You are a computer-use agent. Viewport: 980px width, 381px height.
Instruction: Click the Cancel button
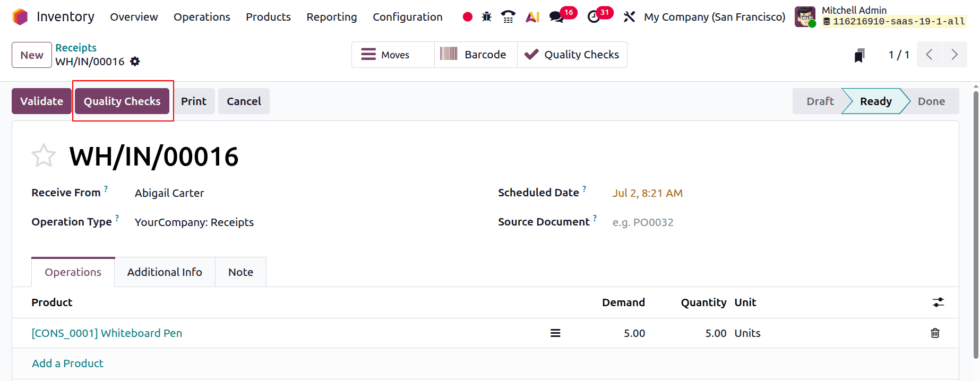click(244, 101)
